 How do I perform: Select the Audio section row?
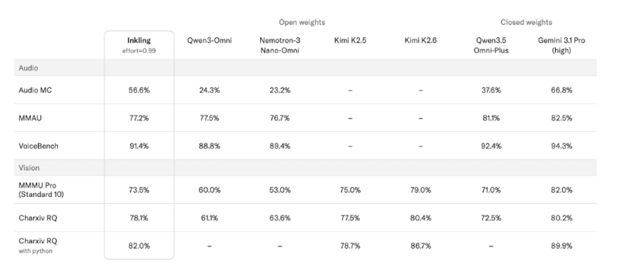click(305, 68)
